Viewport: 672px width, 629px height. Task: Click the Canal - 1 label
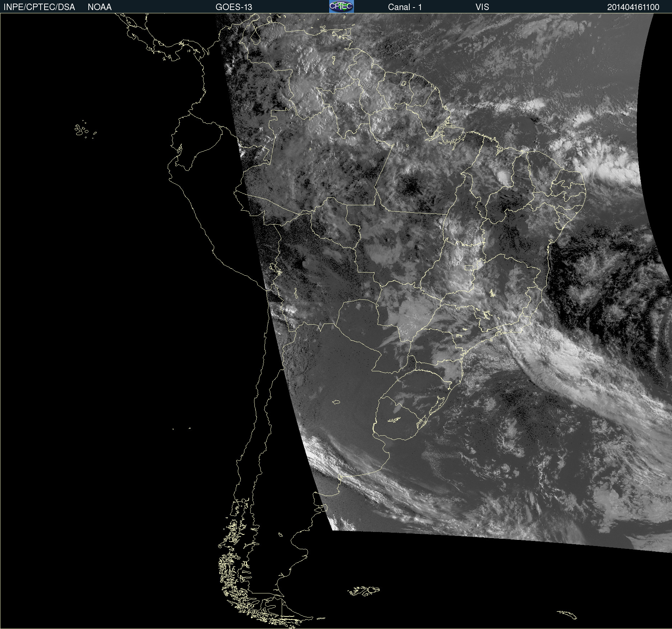point(405,7)
